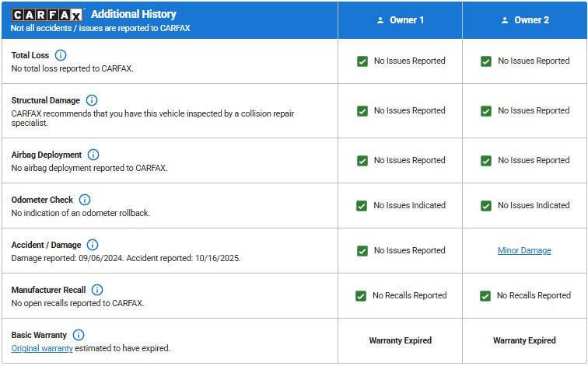The width and height of the screenshot is (588, 366).
Task: Click the CARFAX logo in header
Action: pos(47,14)
